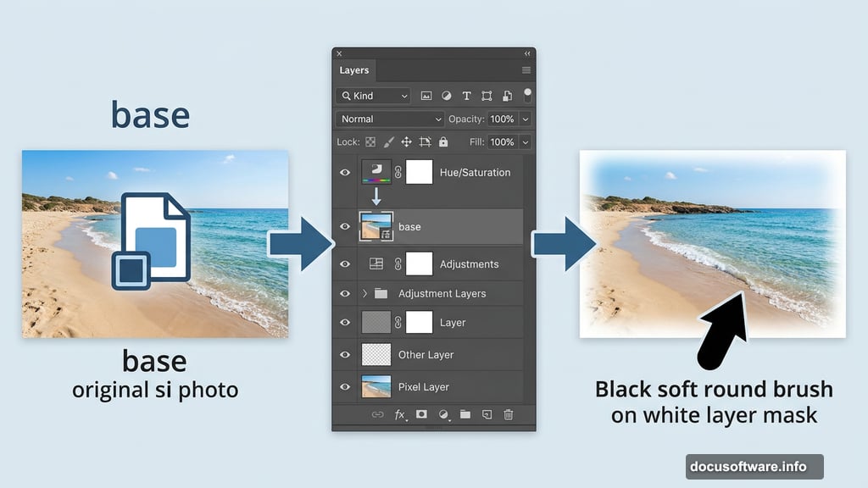Enable the lock all padlock
The image size is (868, 488).
442,141
